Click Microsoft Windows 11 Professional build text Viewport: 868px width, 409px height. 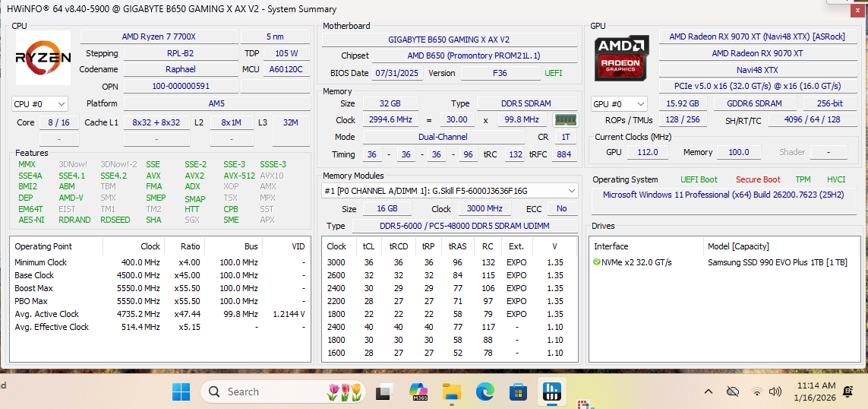[725, 195]
